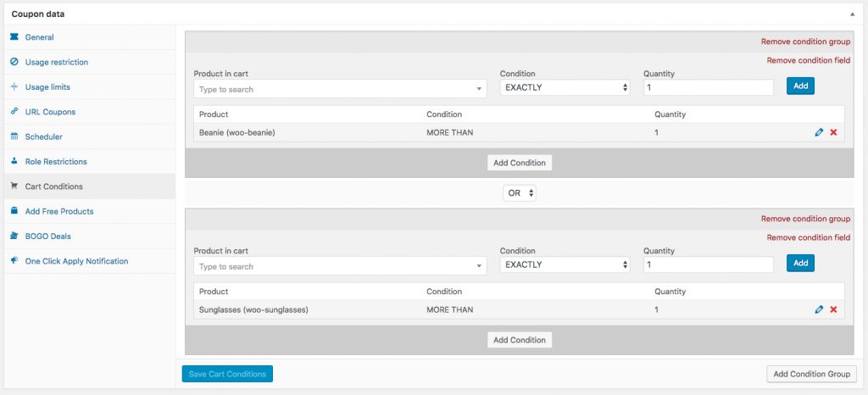This screenshot has width=868, height=395.
Task: Collapse the Coupon data panel arrow
Action: [851, 14]
